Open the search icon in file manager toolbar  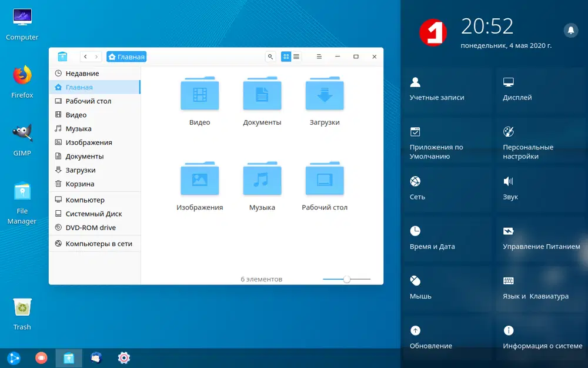(270, 57)
